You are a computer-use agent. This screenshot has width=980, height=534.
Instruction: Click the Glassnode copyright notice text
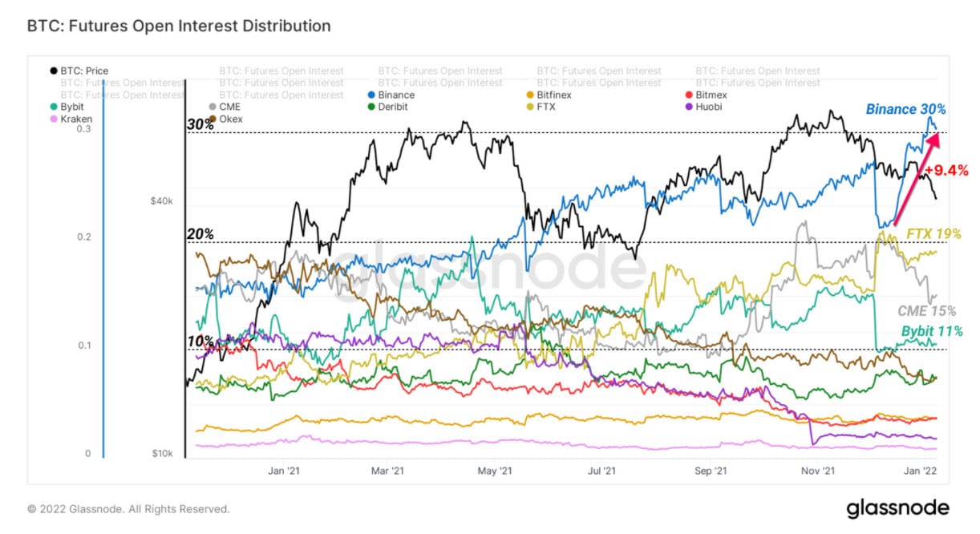pos(128,509)
